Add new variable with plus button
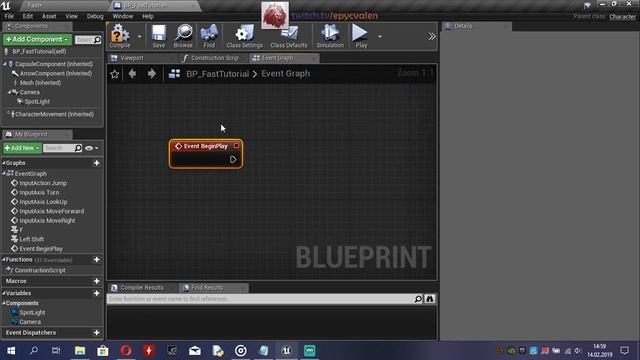 tap(96, 293)
